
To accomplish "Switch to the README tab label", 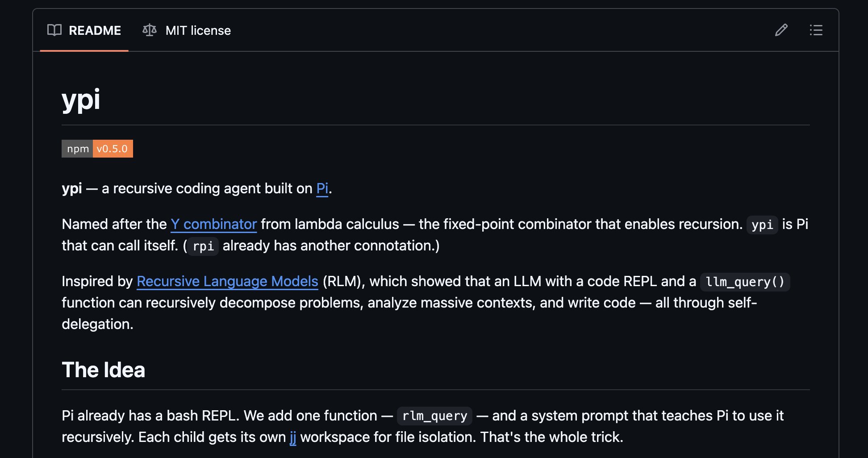I will (x=95, y=30).
